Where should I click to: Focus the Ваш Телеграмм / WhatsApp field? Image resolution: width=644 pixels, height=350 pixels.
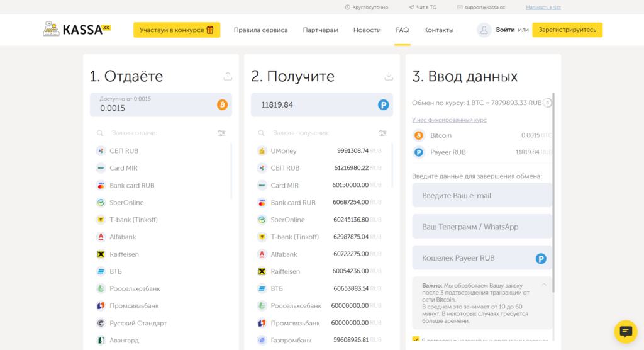click(x=482, y=227)
